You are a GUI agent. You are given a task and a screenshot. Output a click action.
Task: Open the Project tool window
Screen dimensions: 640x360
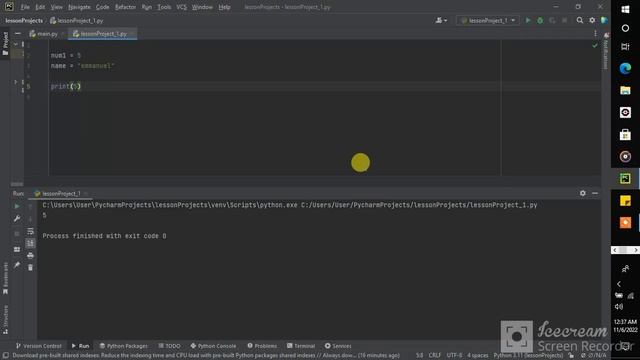click(5, 44)
